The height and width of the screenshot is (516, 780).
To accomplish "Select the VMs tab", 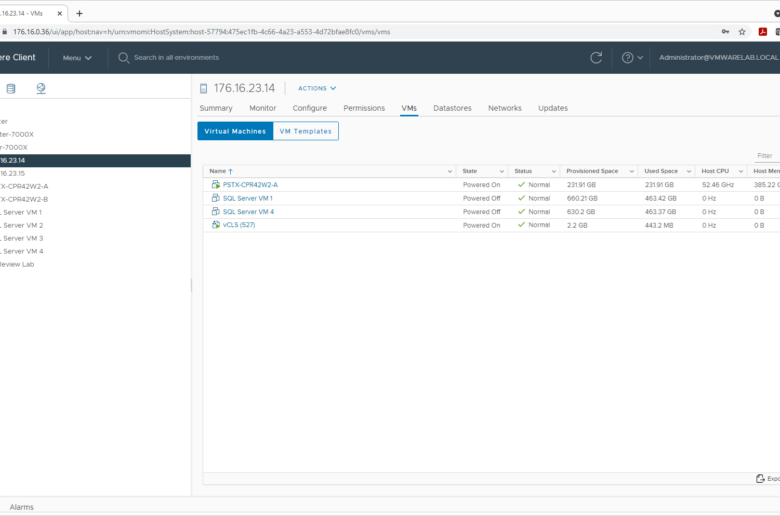I will (x=409, y=108).
